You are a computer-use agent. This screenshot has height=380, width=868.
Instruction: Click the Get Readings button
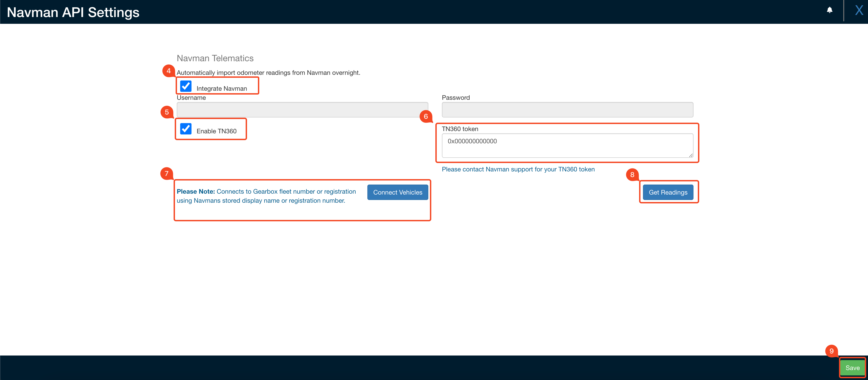pyautogui.click(x=668, y=192)
